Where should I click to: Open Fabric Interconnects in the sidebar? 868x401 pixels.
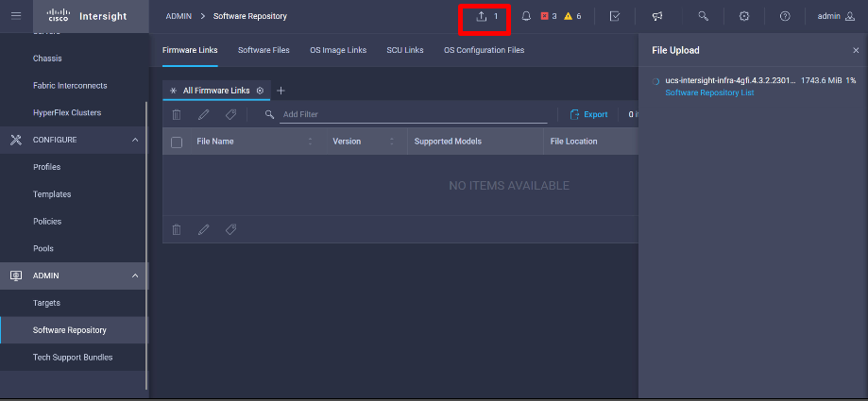70,86
